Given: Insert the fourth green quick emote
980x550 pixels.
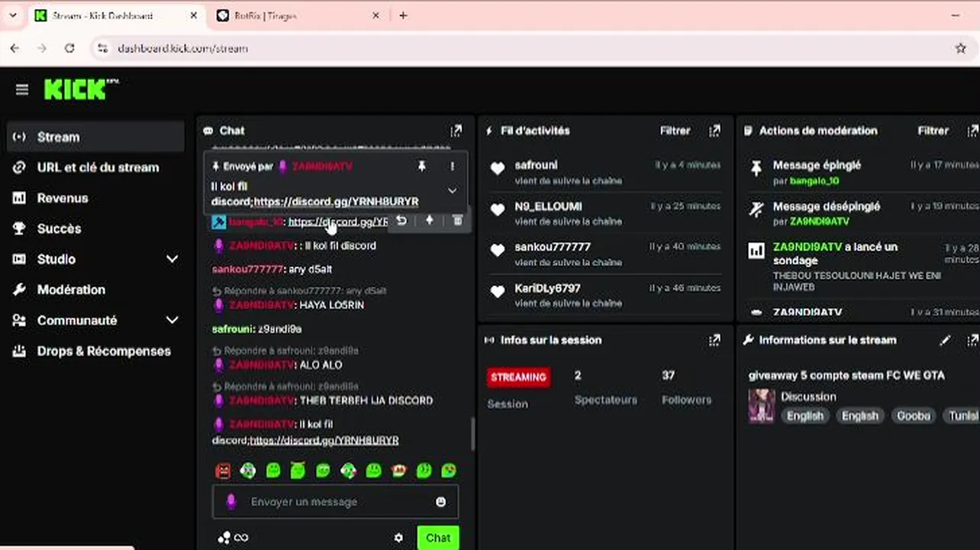Looking at the screenshot, I should (x=298, y=471).
